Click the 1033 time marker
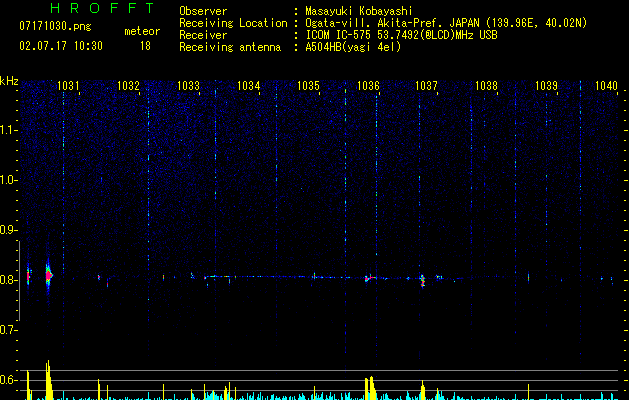This screenshot has width=629, height=400. pos(188,85)
